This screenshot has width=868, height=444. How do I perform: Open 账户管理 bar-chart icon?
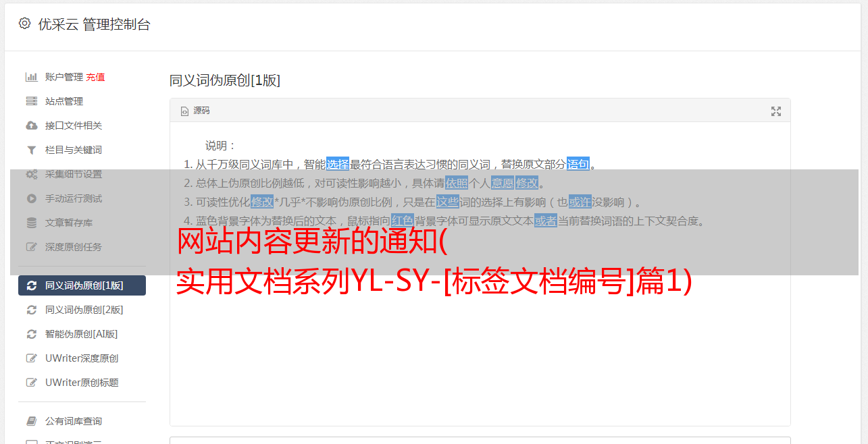[x=31, y=77]
